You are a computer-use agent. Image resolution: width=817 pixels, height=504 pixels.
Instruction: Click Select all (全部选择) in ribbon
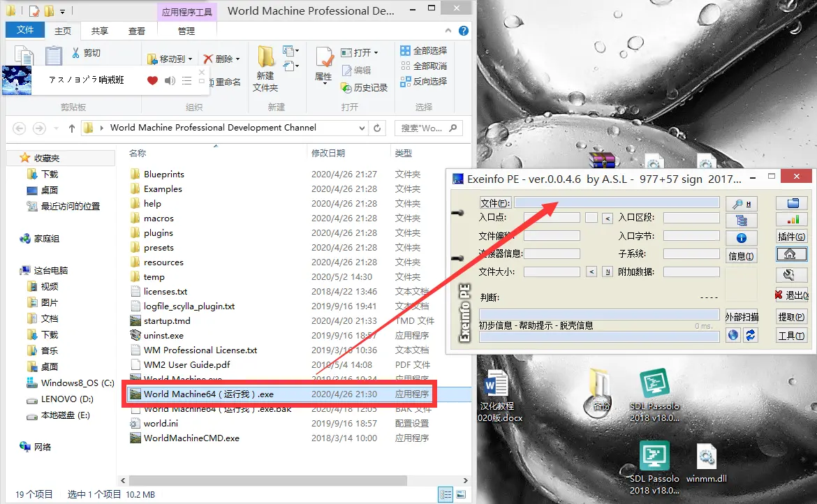pos(424,50)
